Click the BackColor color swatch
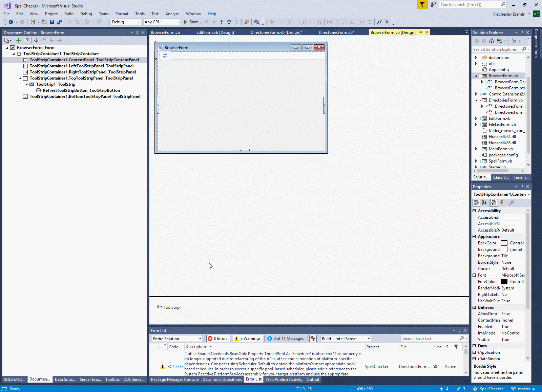Viewport: 542px width, 392px height. tap(504, 243)
